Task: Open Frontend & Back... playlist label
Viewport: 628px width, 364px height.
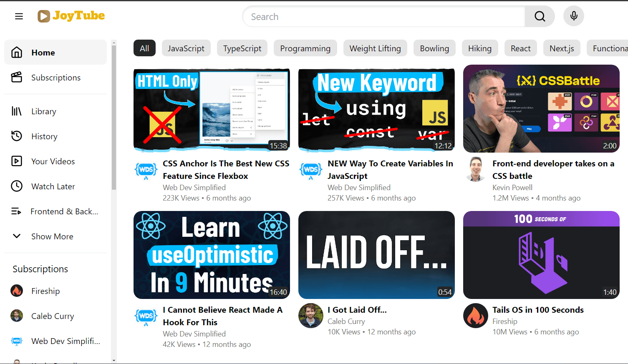Action: tap(64, 211)
